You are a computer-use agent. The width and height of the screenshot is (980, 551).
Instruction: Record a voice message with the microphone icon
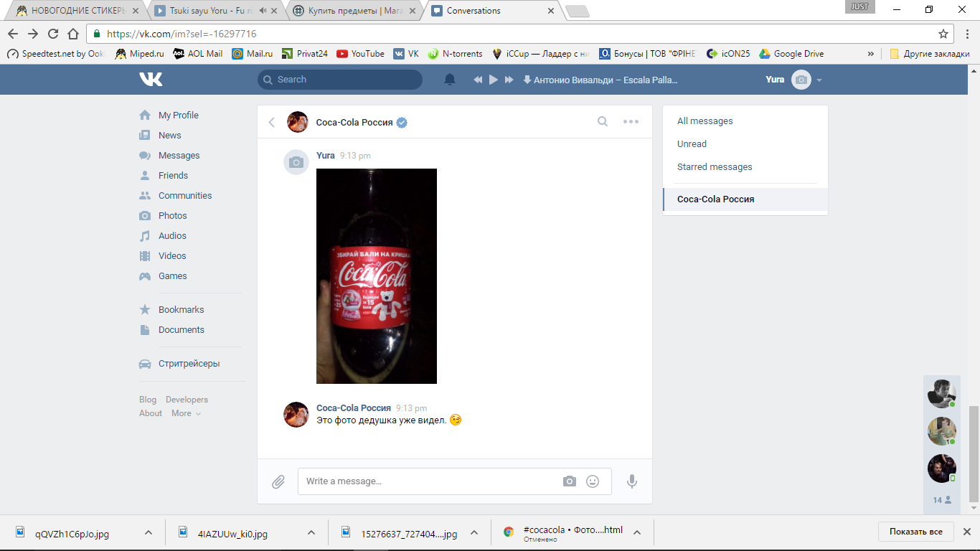pyautogui.click(x=632, y=481)
